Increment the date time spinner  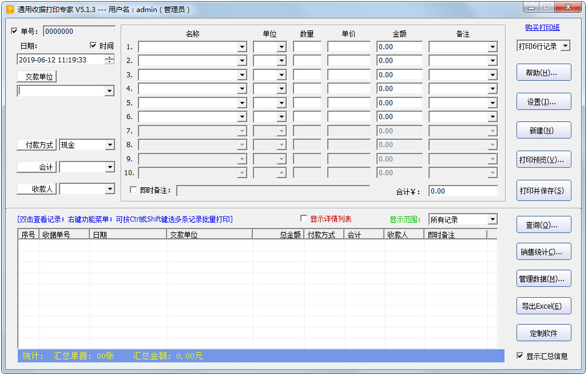click(x=109, y=57)
